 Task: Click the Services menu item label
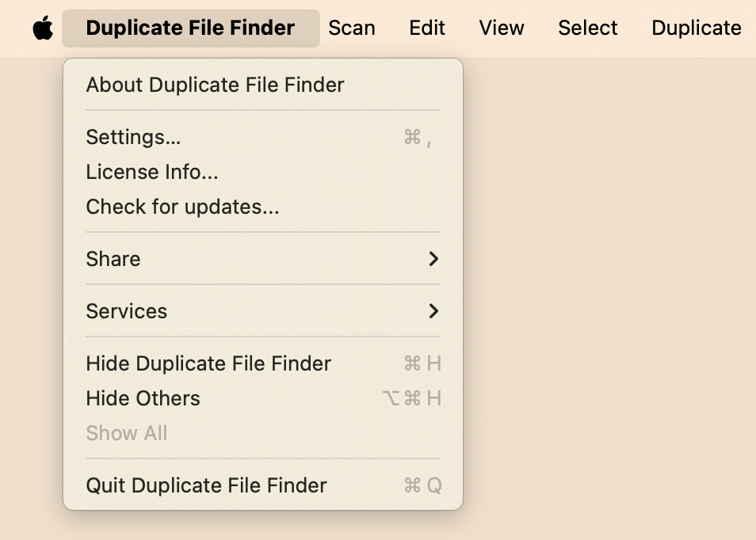pos(127,311)
